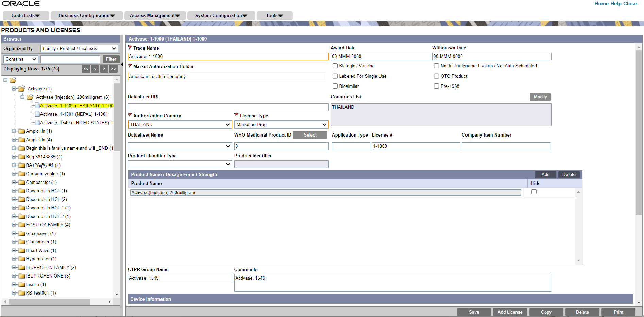
Task: Toggle the Biologic / Vaccine checkbox
Action: click(x=335, y=66)
